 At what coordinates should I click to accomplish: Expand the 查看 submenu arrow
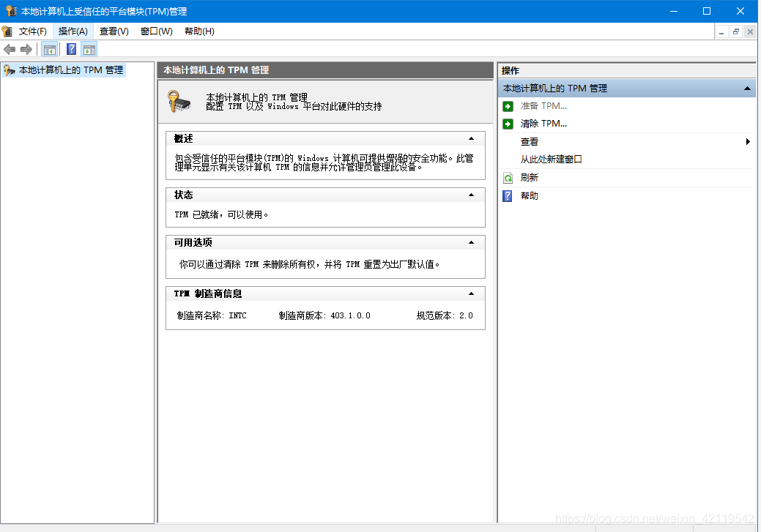tap(747, 142)
